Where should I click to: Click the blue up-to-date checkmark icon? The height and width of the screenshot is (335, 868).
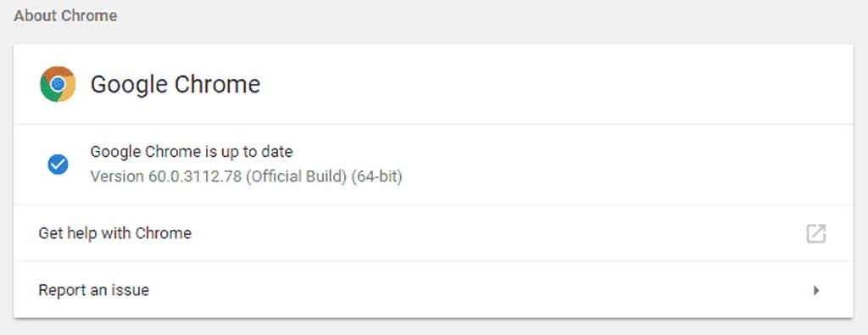(58, 164)
